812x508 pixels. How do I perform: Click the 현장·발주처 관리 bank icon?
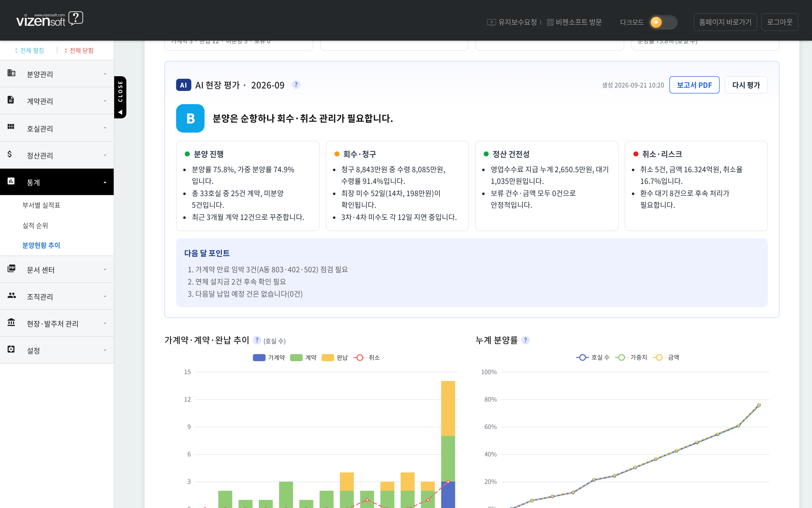click(x=11, y=322)
